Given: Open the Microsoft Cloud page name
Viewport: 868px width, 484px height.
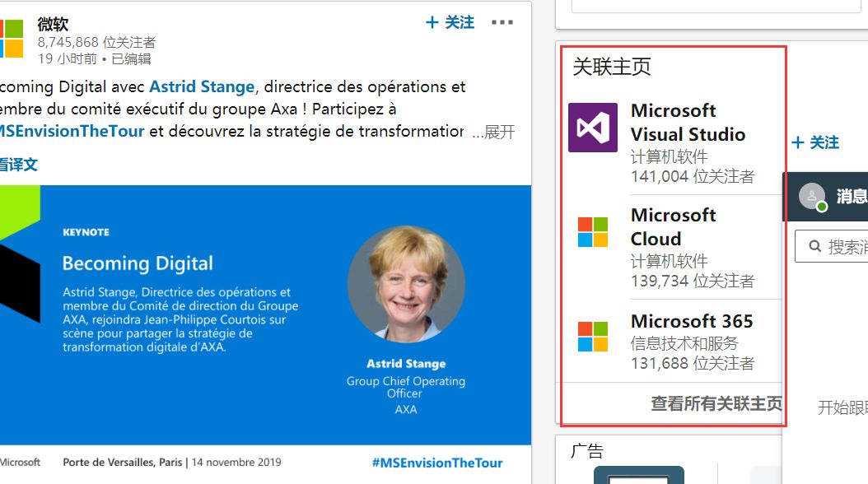Looking at the screenshot, I should tap(673, 226).
